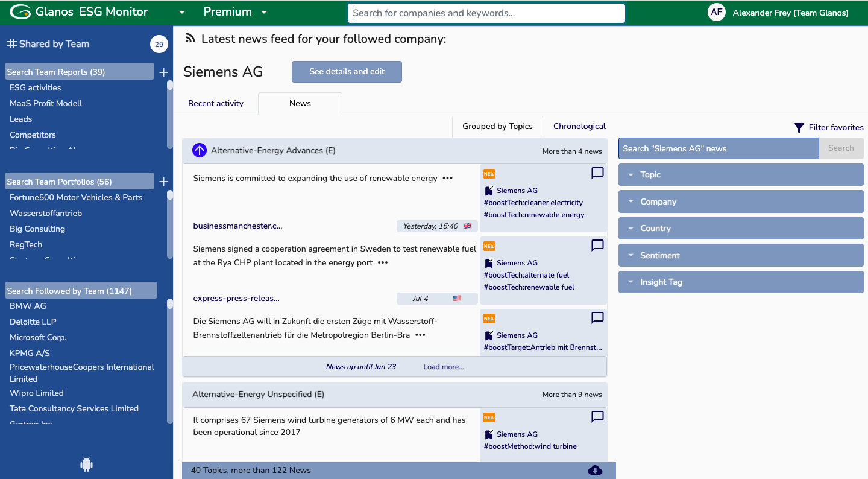Click the Glanos logo icon
The width and height of the screenshot is (868, 479).
(x=20, y=11)
